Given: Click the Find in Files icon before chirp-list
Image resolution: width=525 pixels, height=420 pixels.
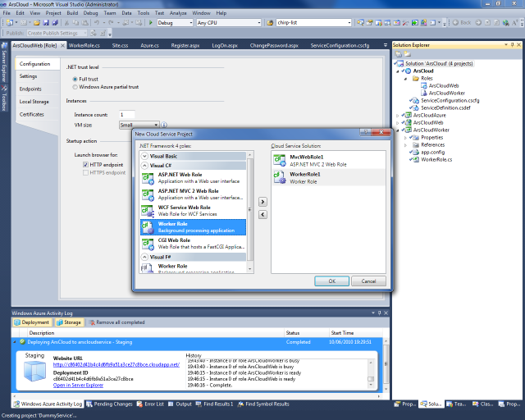Looking at the screenshot, I should [x=270, y=23].
